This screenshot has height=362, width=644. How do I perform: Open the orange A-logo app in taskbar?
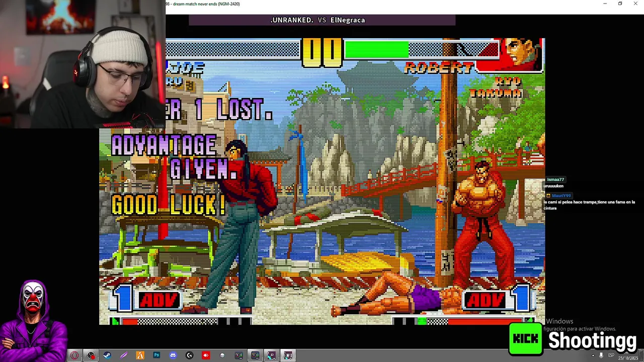pos(140,355)
